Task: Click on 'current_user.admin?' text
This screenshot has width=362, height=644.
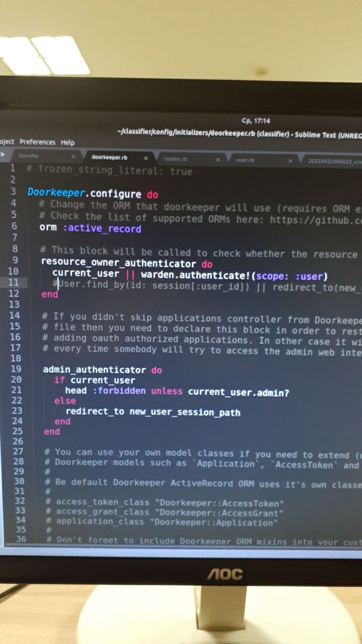Action: point(239,392)
